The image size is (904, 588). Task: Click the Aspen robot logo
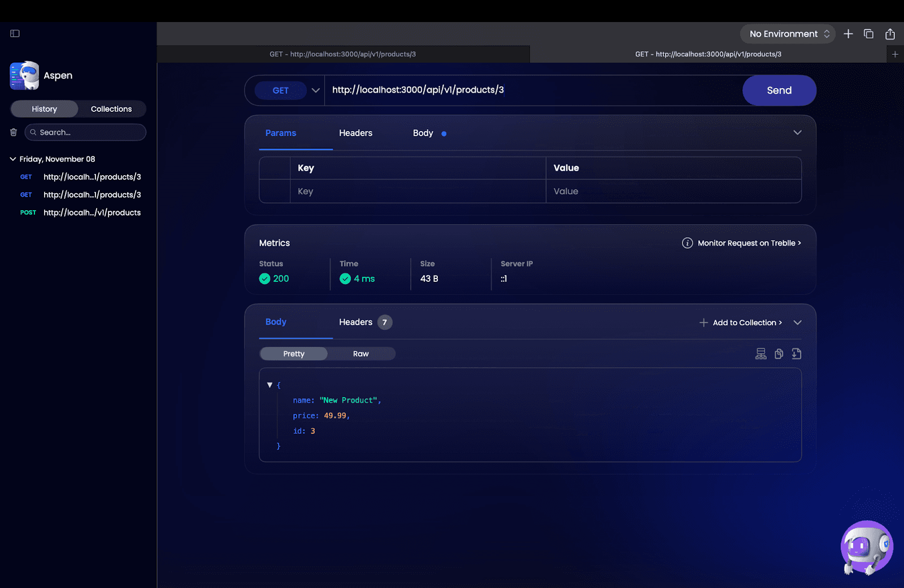24,75
